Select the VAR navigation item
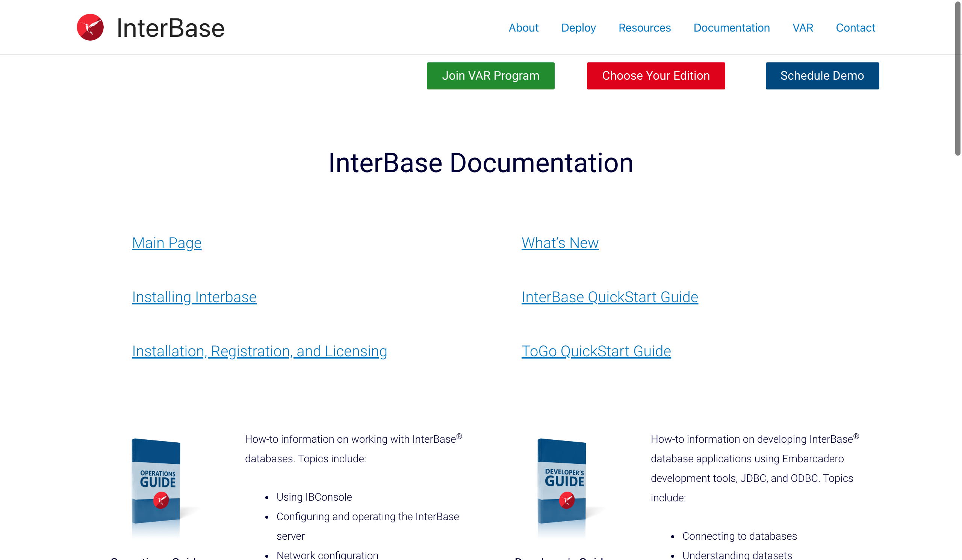 (802, 28)
